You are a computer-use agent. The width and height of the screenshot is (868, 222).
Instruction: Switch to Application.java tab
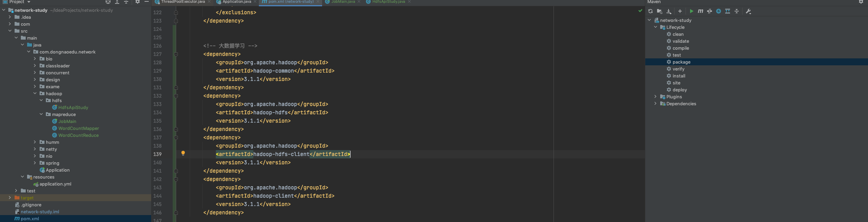click(237, 2)
